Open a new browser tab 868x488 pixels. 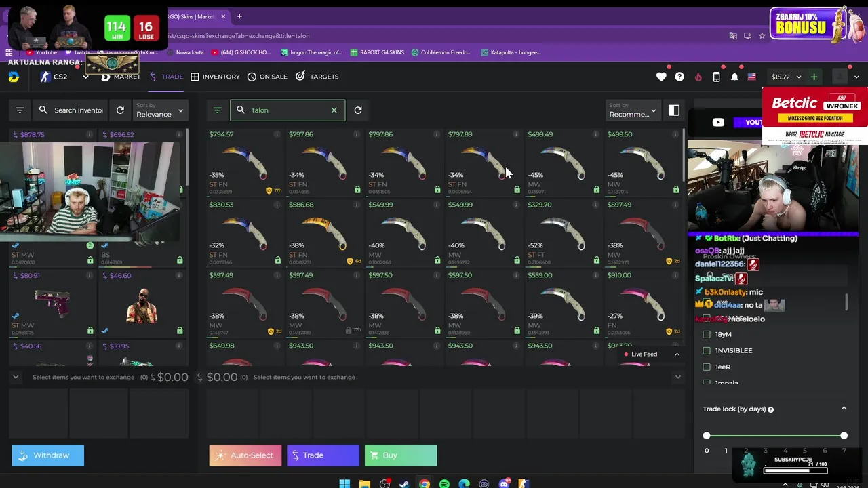(x=239, y=16)
